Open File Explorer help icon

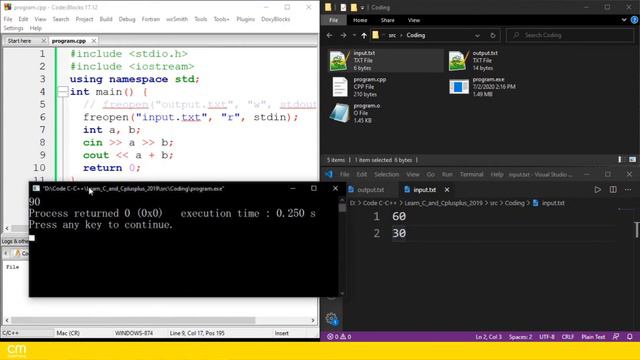tap(635, 20)
